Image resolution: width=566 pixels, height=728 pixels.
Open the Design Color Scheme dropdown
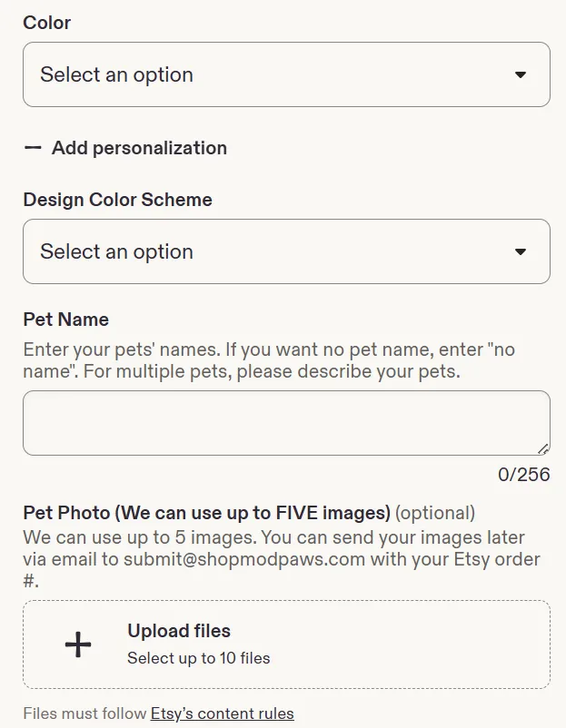(286, 251)
